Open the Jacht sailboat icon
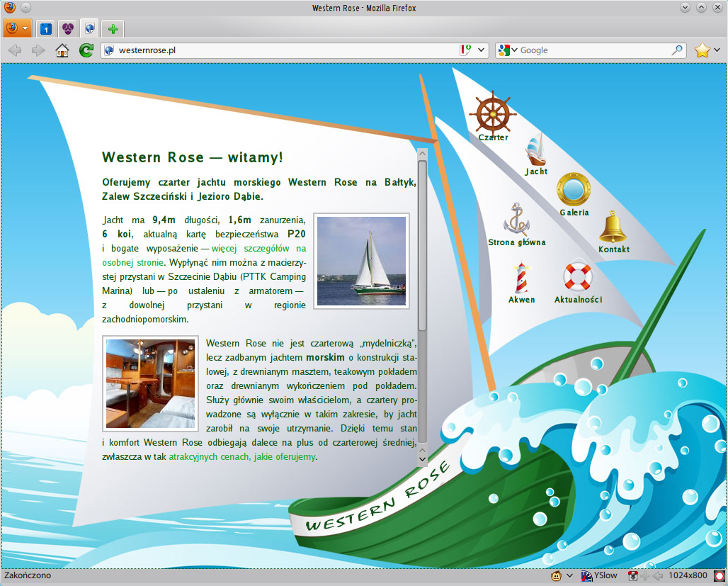The image size is (728, 586). click(535, 150)
